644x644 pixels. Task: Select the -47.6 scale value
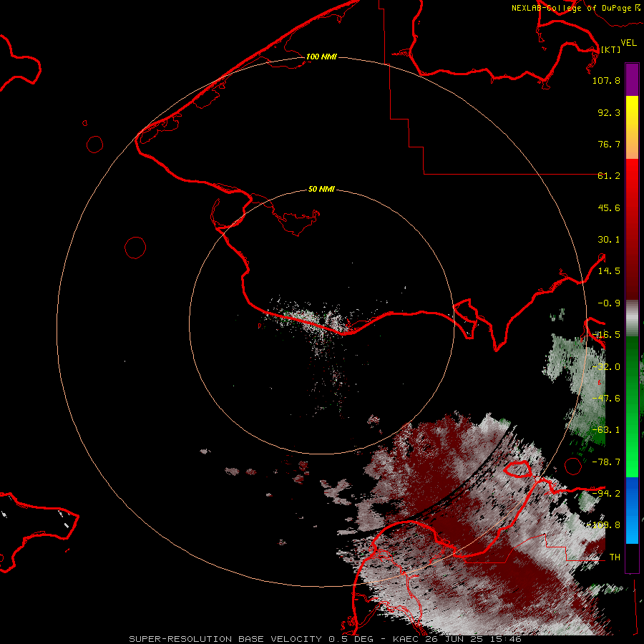[x=606, y=399]
